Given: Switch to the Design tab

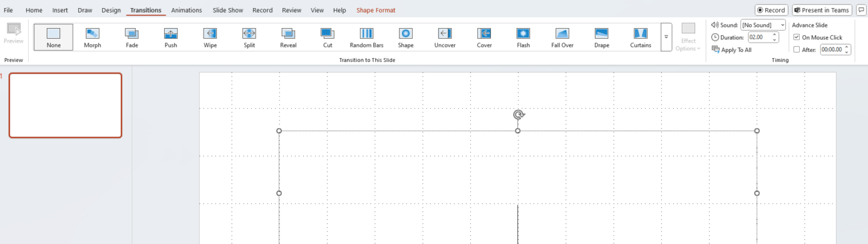Looking at the screenshot, I should 112,10.
